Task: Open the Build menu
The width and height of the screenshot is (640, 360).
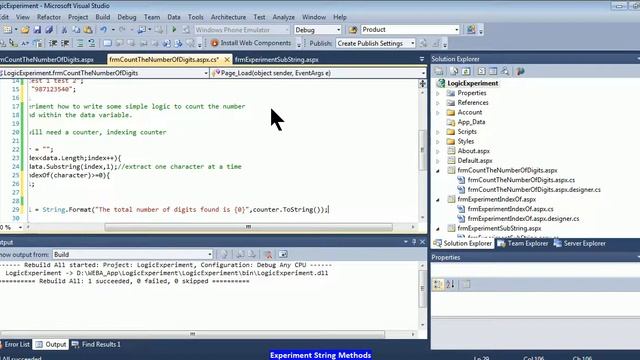Action: tap(102, 17)
